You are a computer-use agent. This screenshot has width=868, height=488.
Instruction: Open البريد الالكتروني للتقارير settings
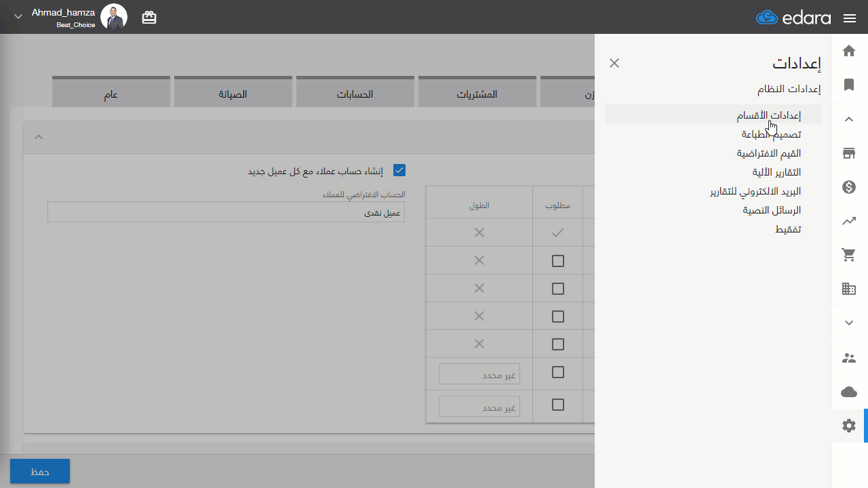coord(755,191)
